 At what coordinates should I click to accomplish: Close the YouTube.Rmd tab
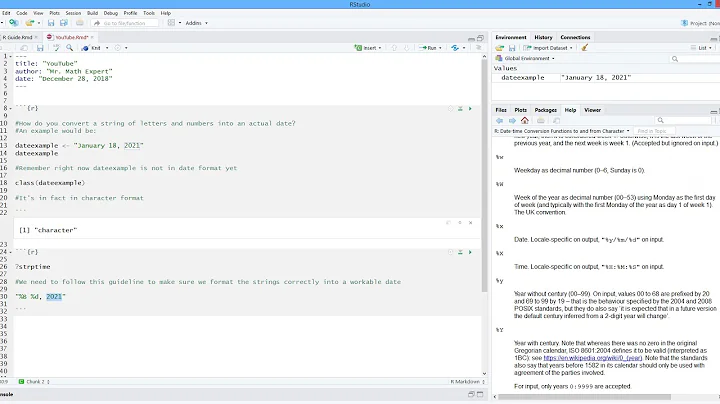92,37
